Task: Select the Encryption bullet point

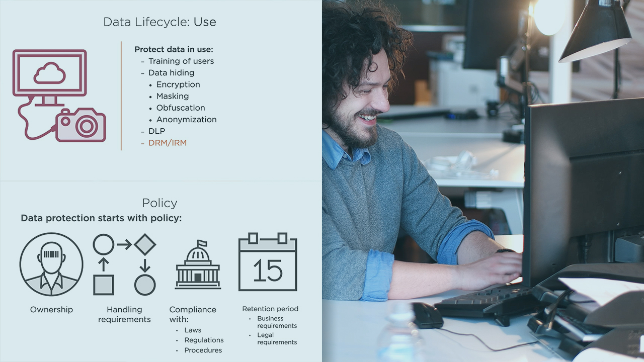Action: (x=178, y=84)
